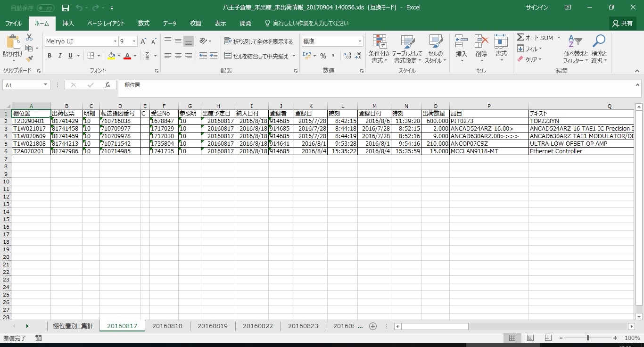Click the Save icon in quick access toolbar

(66, 8)
